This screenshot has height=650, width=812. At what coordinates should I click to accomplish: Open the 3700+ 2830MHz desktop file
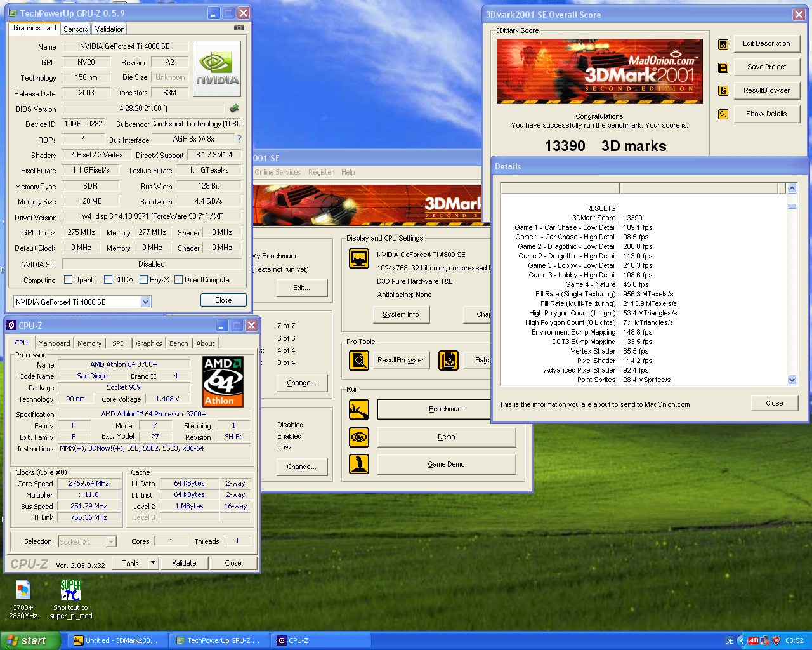[x=23, y=599]
